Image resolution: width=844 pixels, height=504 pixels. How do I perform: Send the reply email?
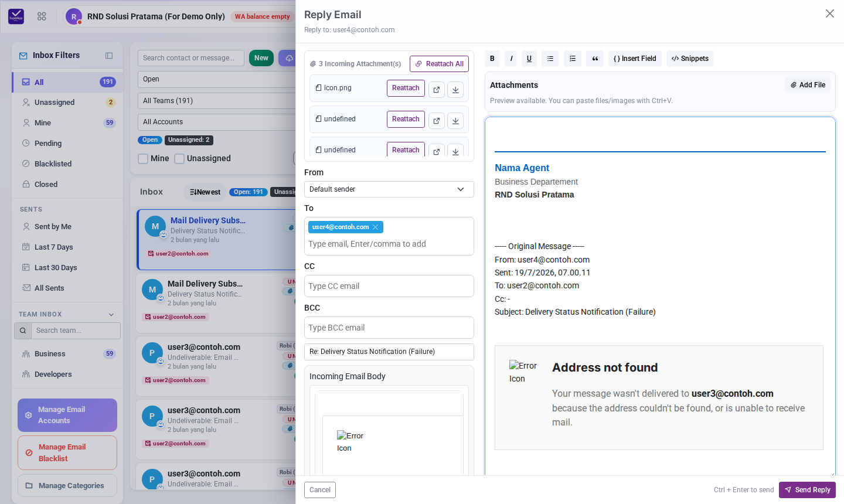tap(807, 490)
